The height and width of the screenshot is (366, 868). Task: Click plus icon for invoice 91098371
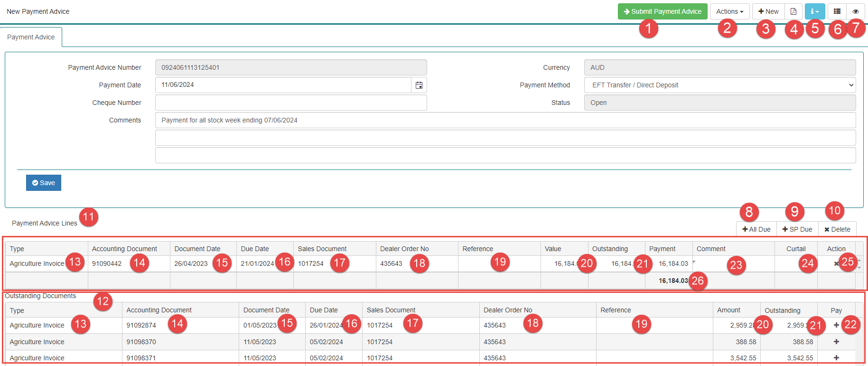point(836,358)
